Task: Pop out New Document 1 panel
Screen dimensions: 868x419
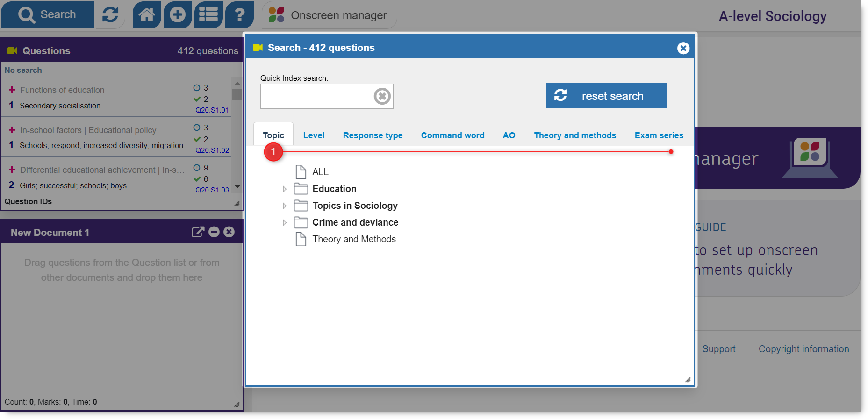Action: (x=198, y=232)
